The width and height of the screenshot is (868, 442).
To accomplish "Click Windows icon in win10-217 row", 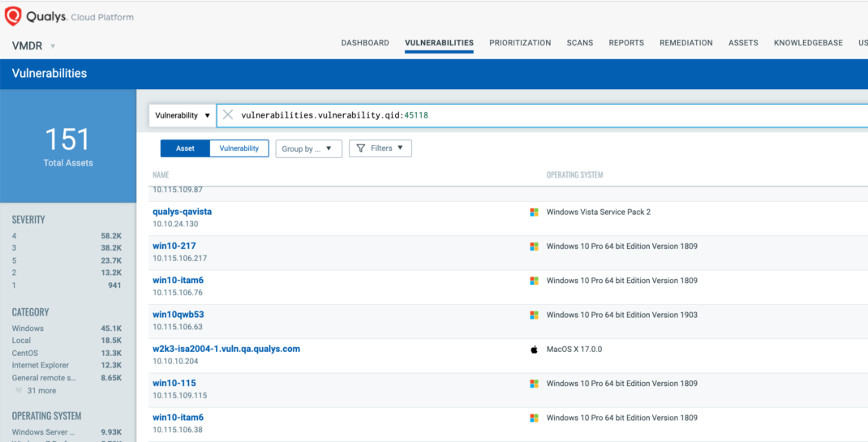I will pos(534,247).
